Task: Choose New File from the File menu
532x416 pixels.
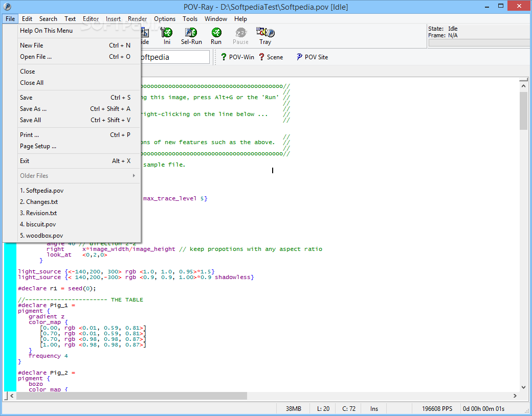Action: click(x=79, y=45)
